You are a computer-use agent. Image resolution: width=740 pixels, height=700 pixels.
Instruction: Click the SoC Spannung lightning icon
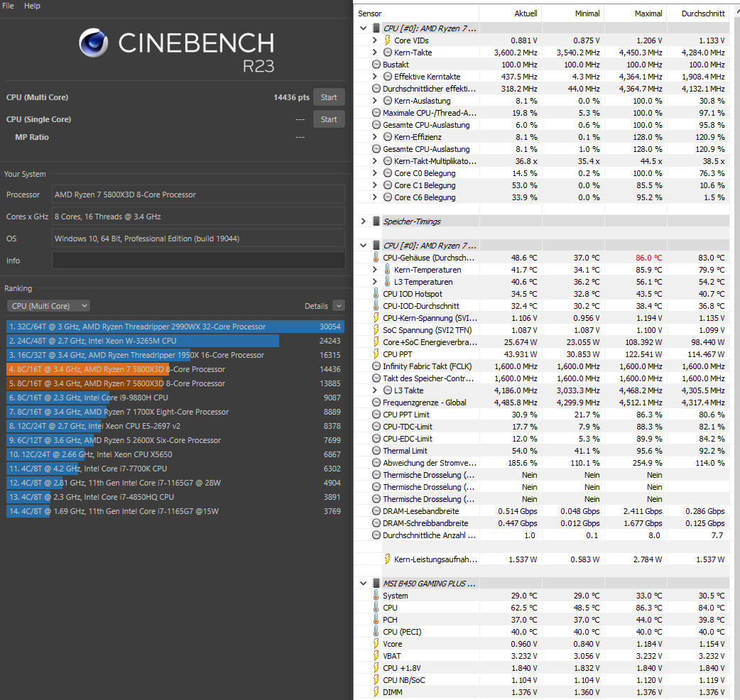tap(376, 329)
